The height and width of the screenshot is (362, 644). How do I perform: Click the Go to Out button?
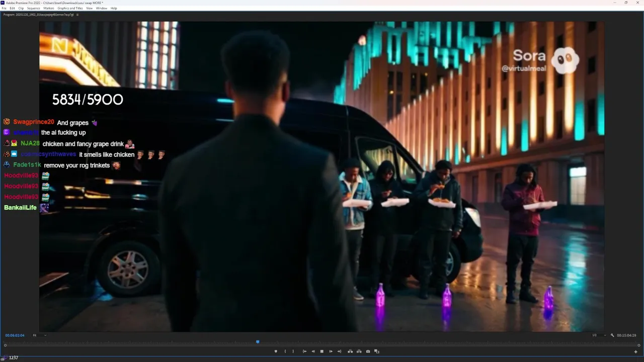click(339, 351)
